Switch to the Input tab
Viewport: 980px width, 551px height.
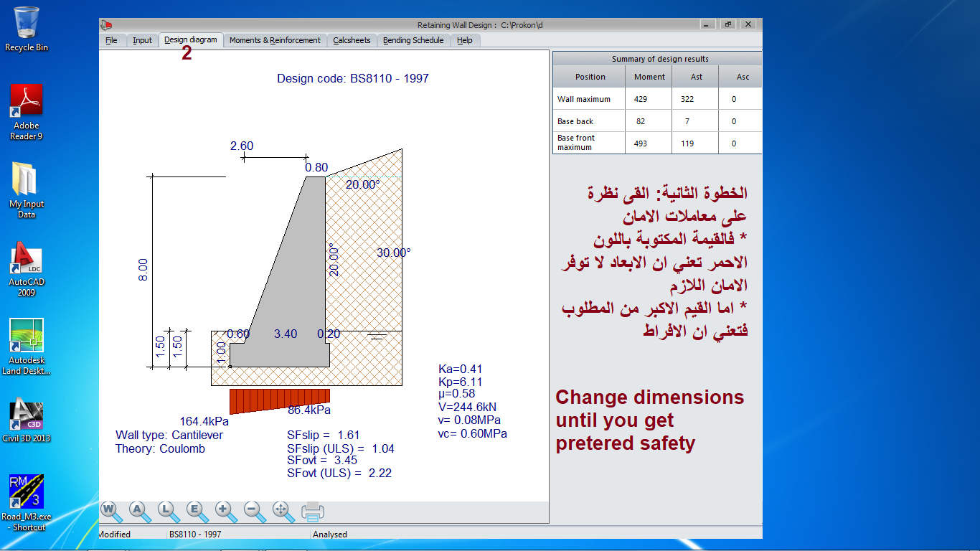click(x=141, y=40)
